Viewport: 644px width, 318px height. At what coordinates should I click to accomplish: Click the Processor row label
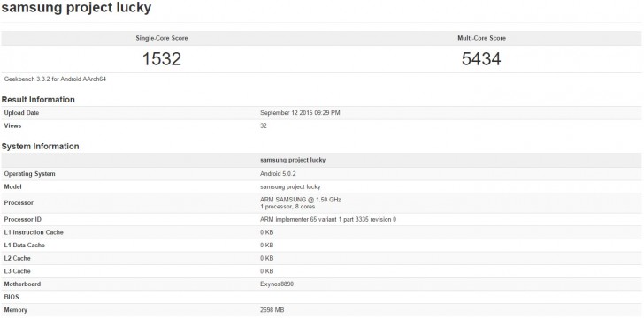(x=19, y=202)
